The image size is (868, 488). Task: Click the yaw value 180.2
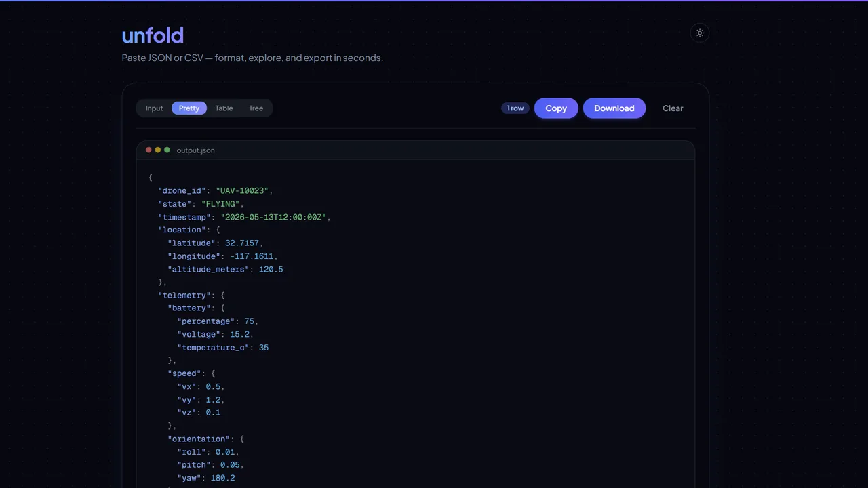[x=223, y=478]
